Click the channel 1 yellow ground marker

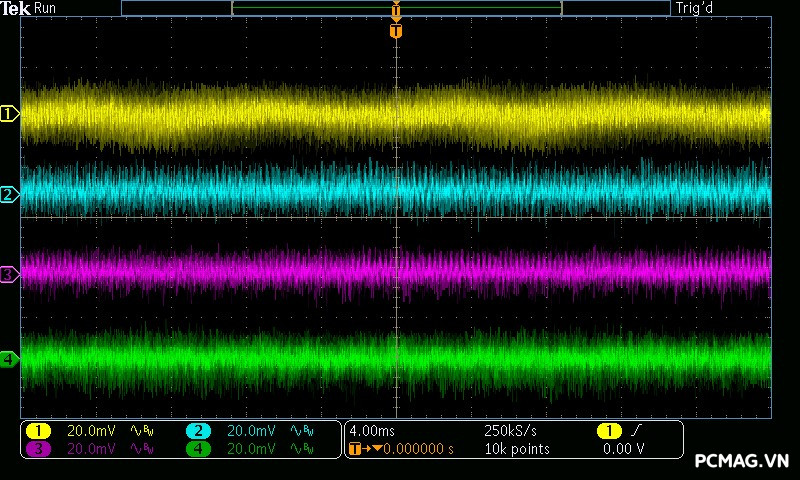click(x=9, y=114)
